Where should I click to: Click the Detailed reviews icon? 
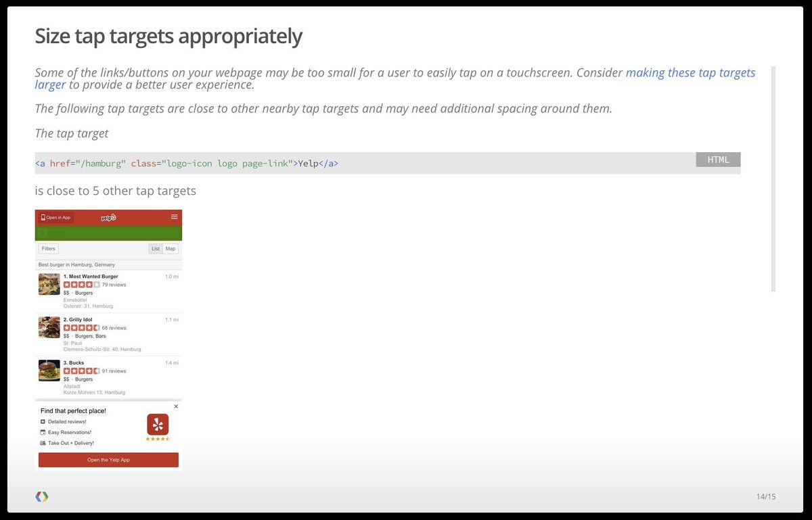pyautogui.click(x=43, y=421)
